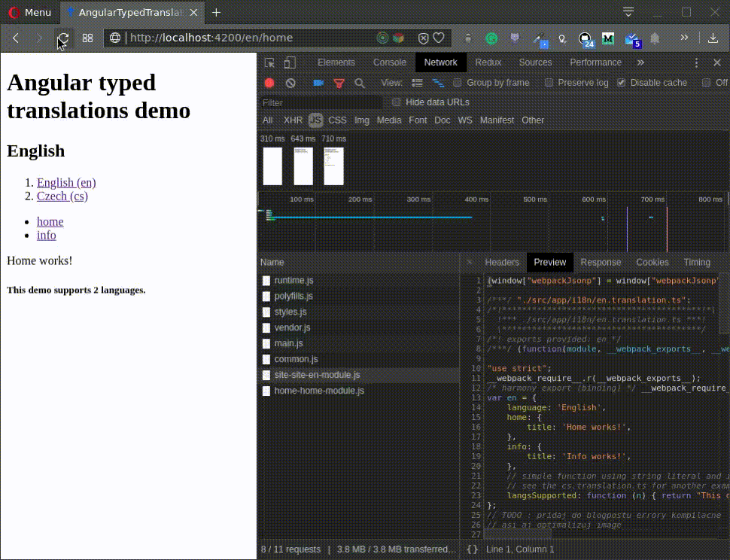Toggle overview waterfall view icon

click(438, 83)
